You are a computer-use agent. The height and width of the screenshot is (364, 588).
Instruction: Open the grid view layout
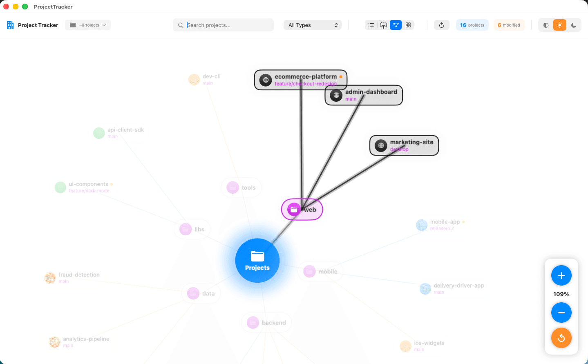tap(408, 25)
